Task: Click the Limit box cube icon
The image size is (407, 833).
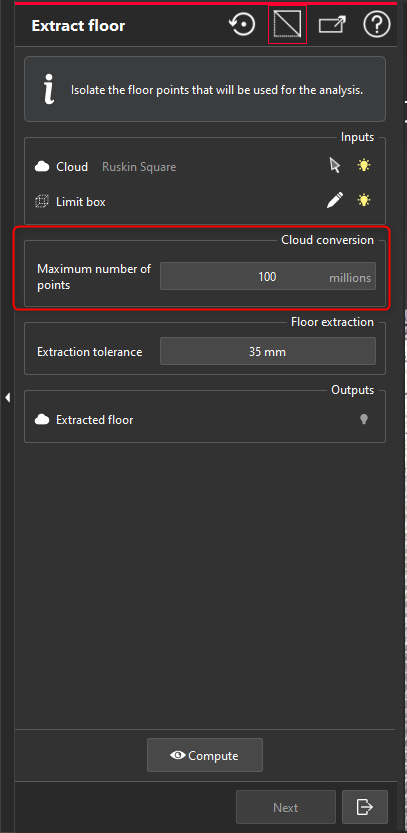Action: 42,201
